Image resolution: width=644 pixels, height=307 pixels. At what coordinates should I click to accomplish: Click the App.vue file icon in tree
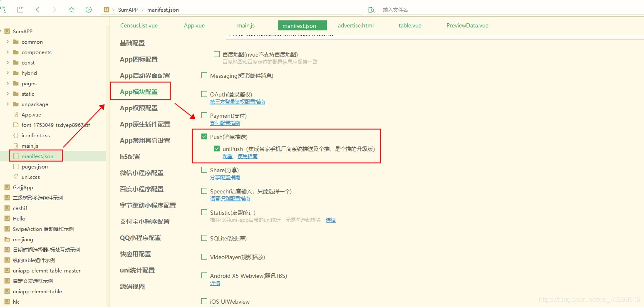[16, 114]
